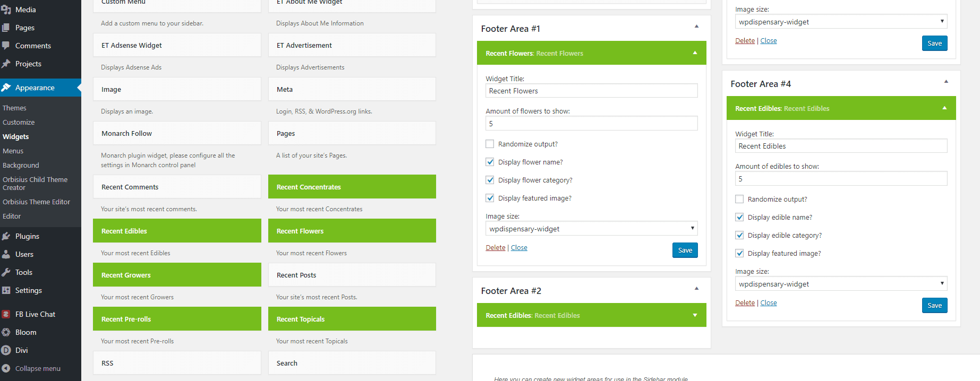Click the Divi circle icon
Viewport: 980px width, 381px height.
point(6,350)
